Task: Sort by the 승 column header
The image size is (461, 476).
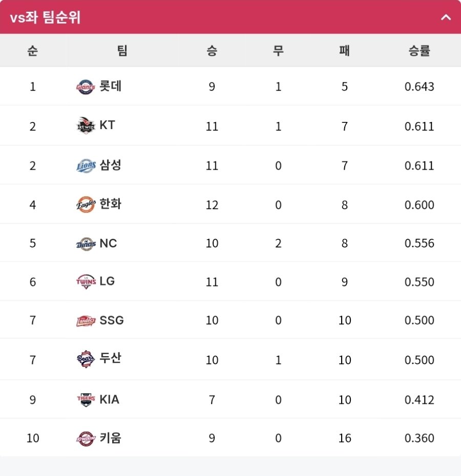Action: pos(212,50)
